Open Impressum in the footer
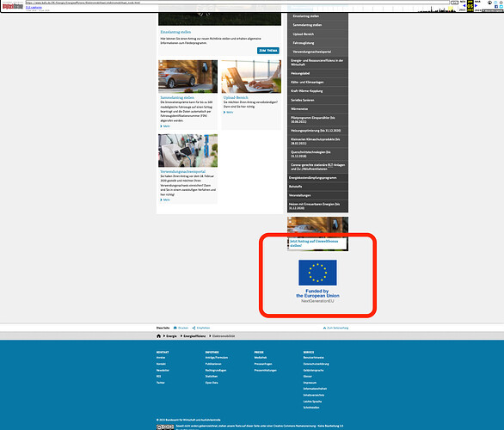 coord(310,383)
